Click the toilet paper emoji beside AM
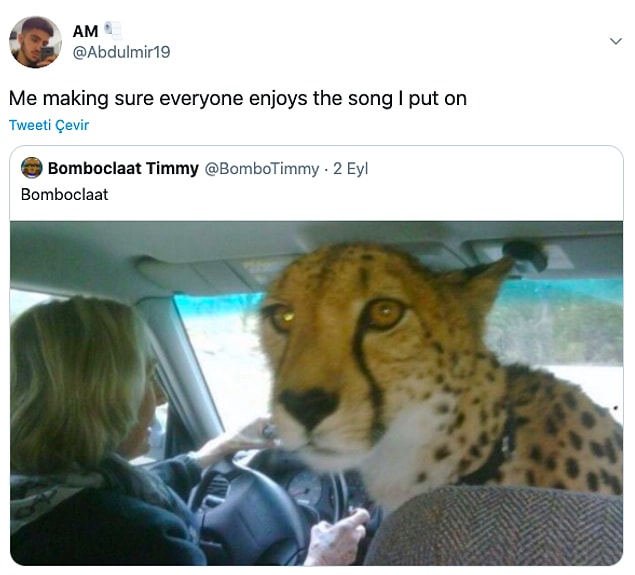This screenshot has width=635, height=575. pos(113,30)
